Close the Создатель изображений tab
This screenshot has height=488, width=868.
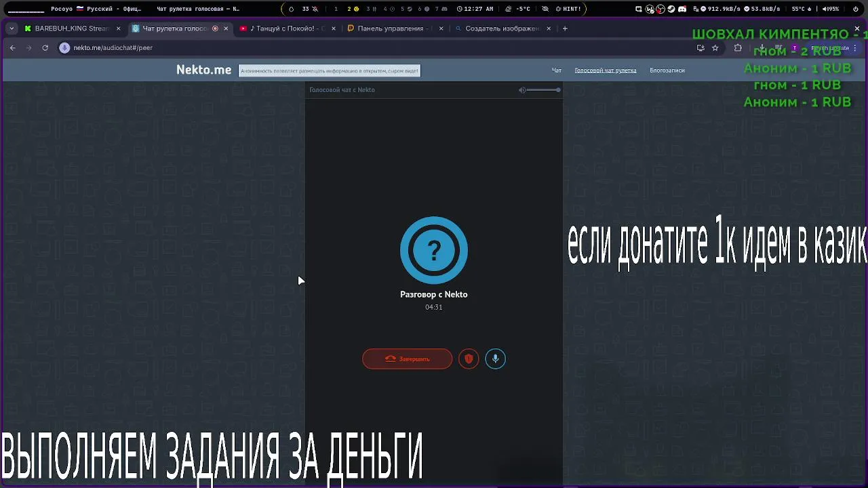[x=549, y=28]
